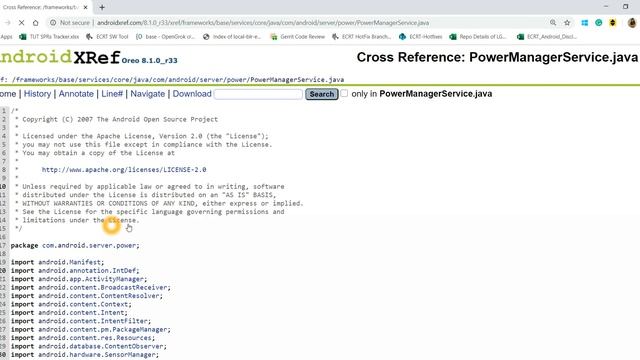
Task: Click the Search button
Action: 322,94
